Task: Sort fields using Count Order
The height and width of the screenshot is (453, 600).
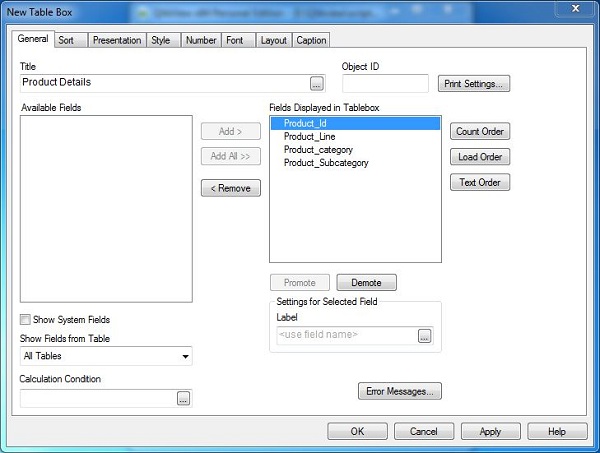Action: [x=480, y=131]
